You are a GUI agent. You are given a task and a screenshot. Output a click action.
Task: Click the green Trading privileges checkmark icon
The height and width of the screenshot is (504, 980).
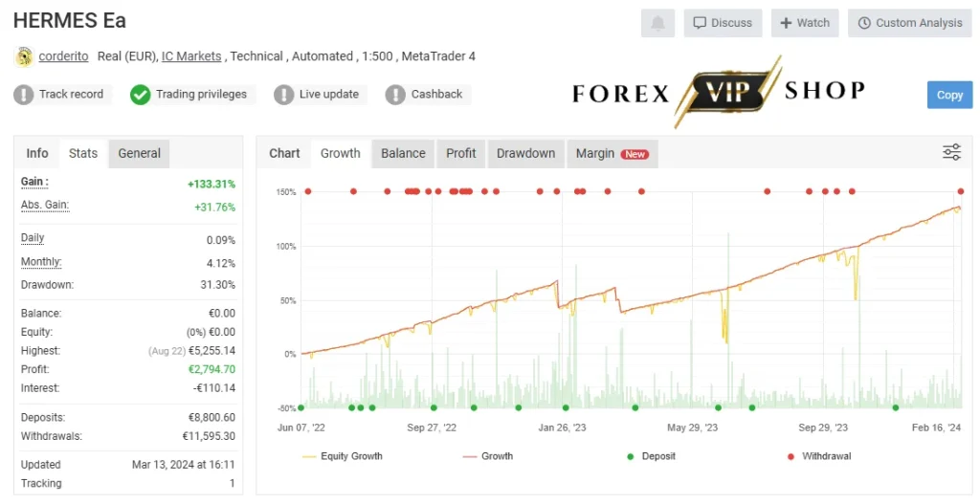click(x=140, y=95)
